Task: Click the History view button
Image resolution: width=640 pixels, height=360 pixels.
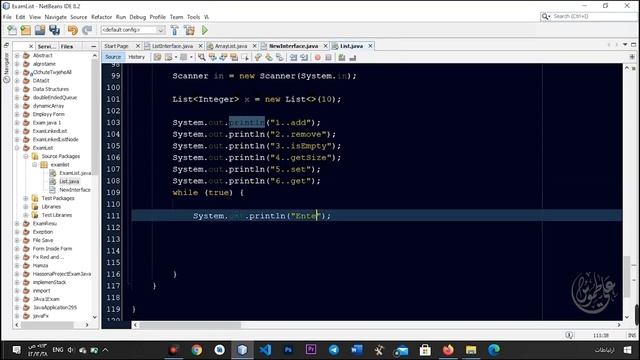Action: 136,57
